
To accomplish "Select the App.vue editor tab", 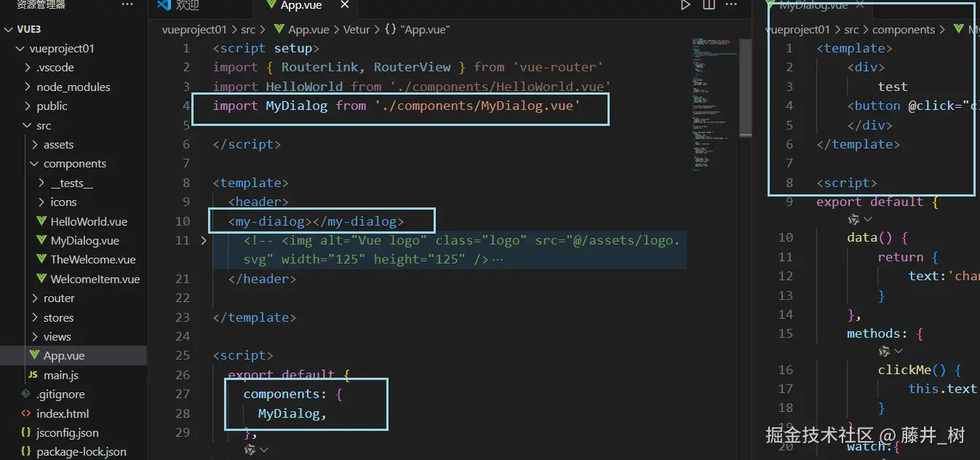I will [303, 5].
